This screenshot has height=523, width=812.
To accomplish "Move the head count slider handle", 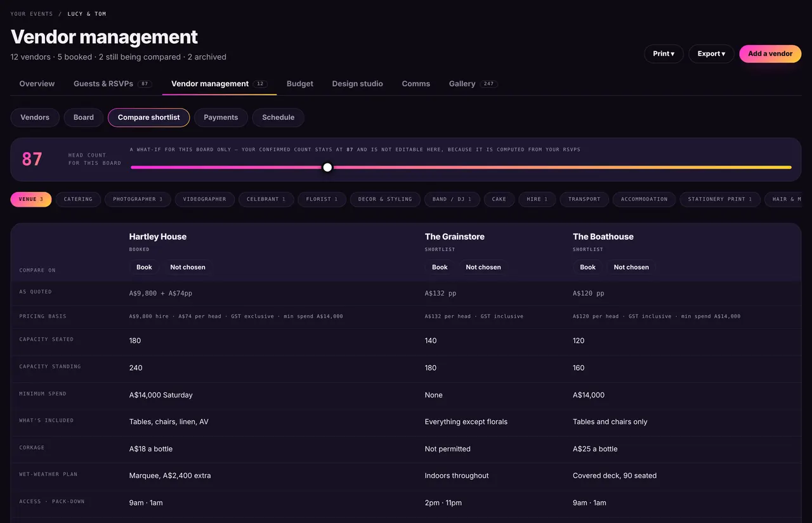I will tap(327, 167).
